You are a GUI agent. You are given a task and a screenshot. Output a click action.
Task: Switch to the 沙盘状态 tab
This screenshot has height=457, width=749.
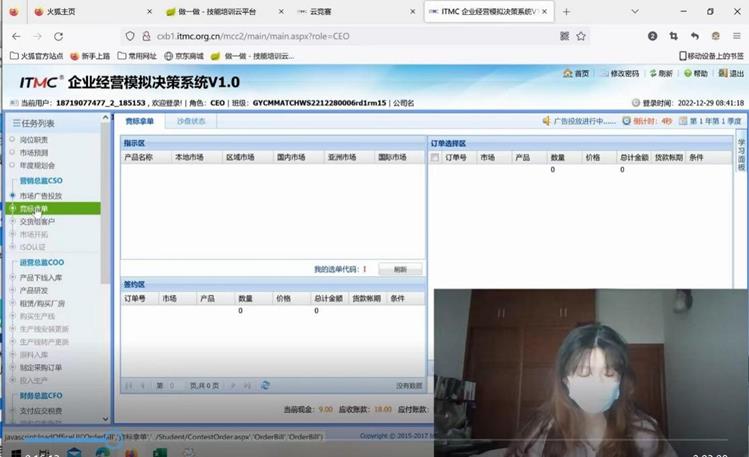pos(190,121)
